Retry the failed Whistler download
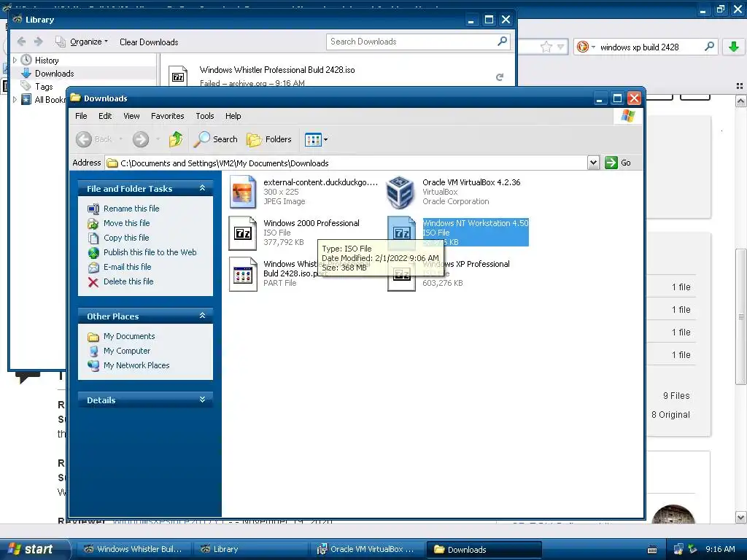The image size is (747, 560). [x=500, y=77]
